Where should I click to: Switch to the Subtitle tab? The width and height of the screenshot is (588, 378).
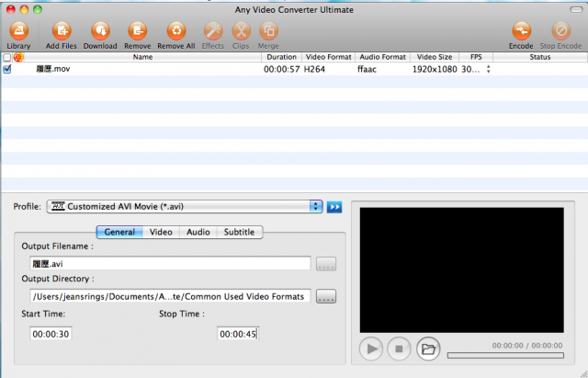pyautogui.click(x=239, y=232)
